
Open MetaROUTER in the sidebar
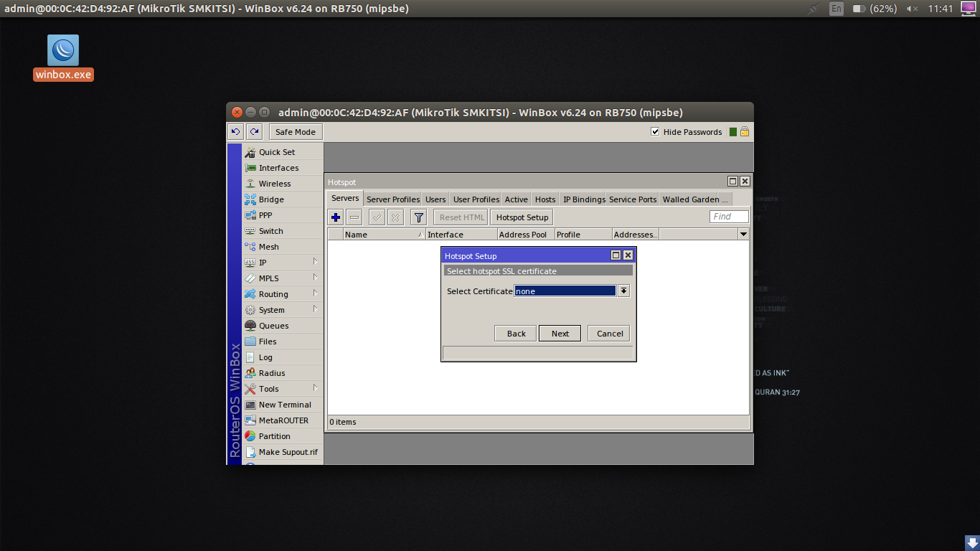click(x=283, y=420)
